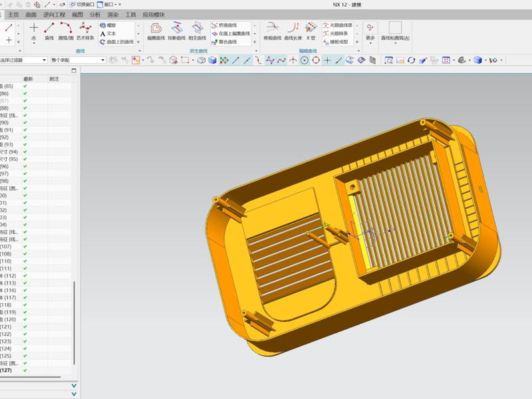Toggle the quadrant point snap icon

pos(316,60)
